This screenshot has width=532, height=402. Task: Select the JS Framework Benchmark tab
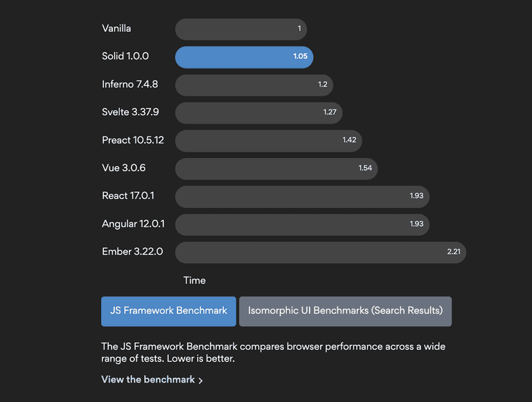coord(168,311)
